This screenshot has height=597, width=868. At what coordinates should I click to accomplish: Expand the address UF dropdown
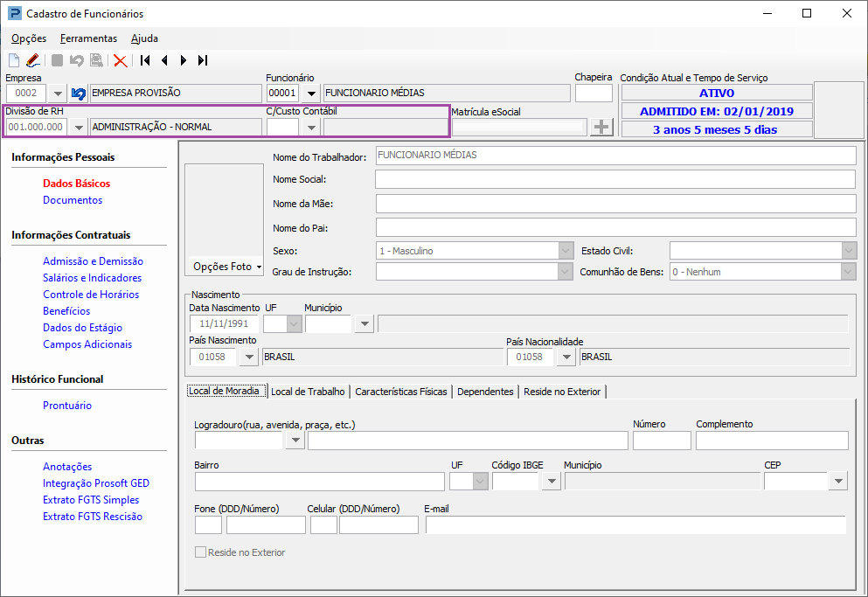(480, 482)
